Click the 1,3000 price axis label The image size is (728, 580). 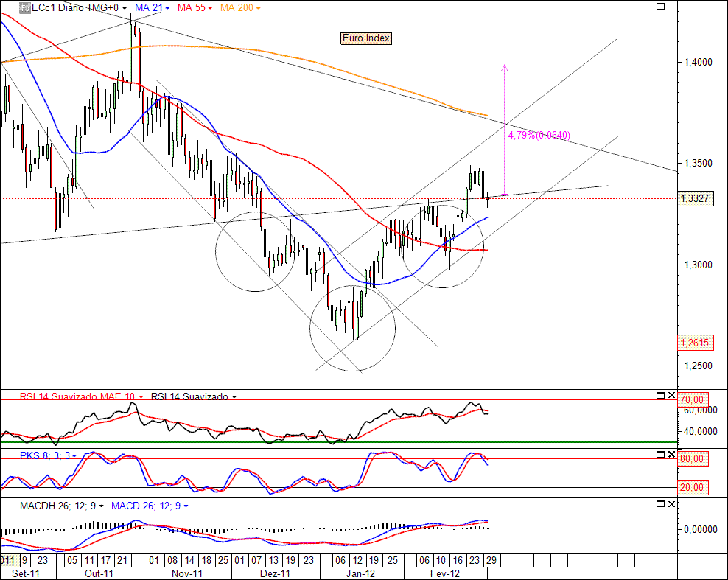(698, 265)
